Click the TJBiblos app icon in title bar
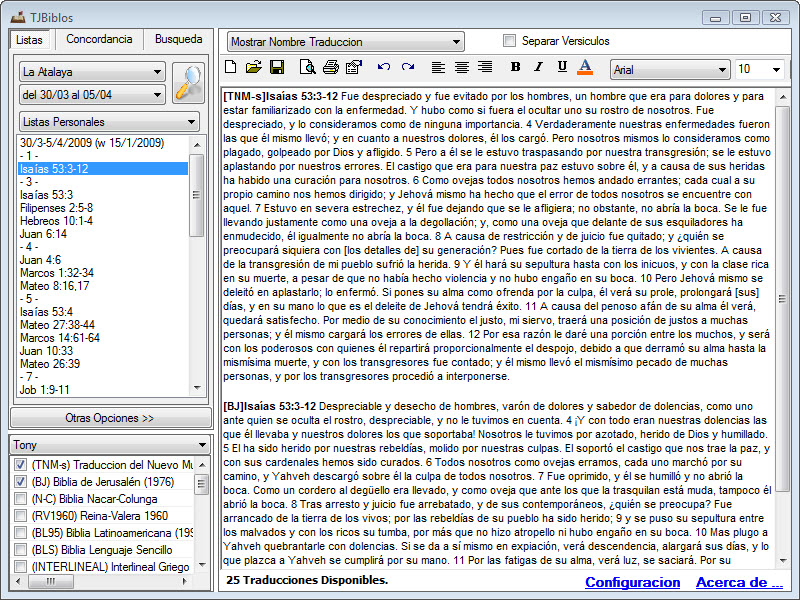Screen dimensions: 800x600 (x=18, y=17)
